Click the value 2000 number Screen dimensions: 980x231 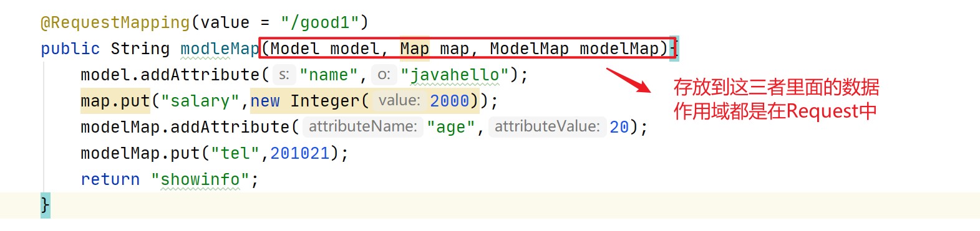(449, 101)
